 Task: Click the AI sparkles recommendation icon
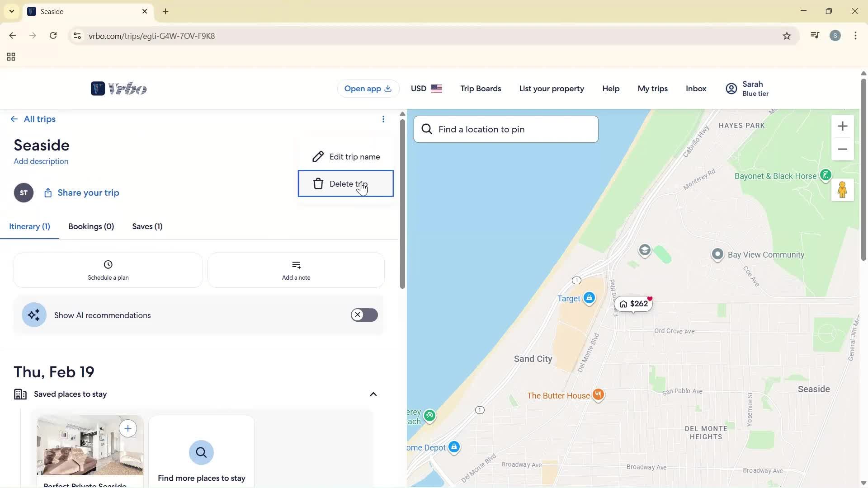tap(33, 314)
